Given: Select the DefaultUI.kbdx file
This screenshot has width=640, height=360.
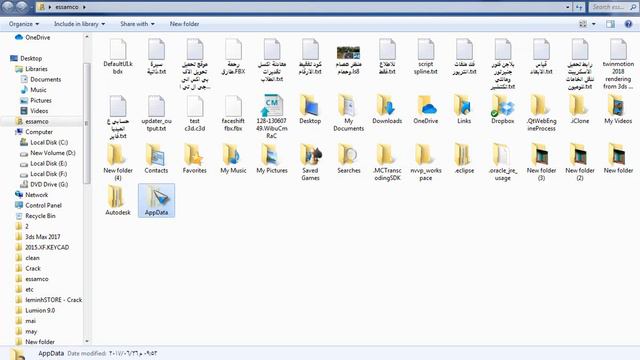Looking at the screenshot, I should click(118, 57).
